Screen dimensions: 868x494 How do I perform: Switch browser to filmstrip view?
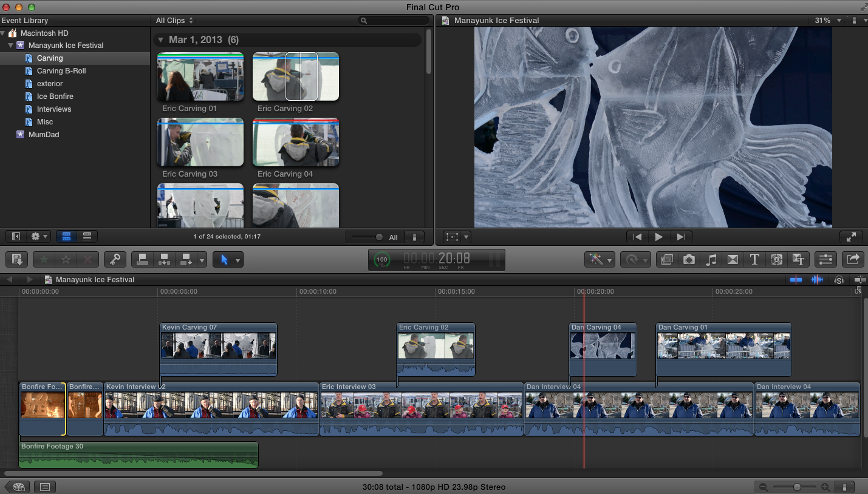(x=67, y=237)
